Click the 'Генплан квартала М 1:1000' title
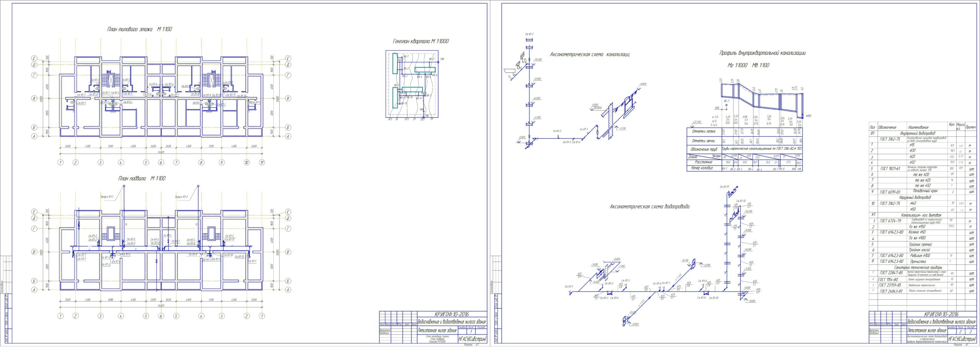This screenshot has width=980, height=348. point(421,41)
